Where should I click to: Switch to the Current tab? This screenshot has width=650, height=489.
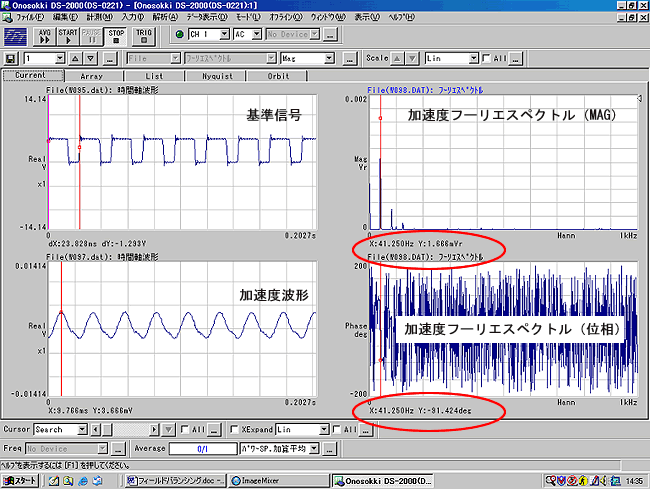(33, 75)
